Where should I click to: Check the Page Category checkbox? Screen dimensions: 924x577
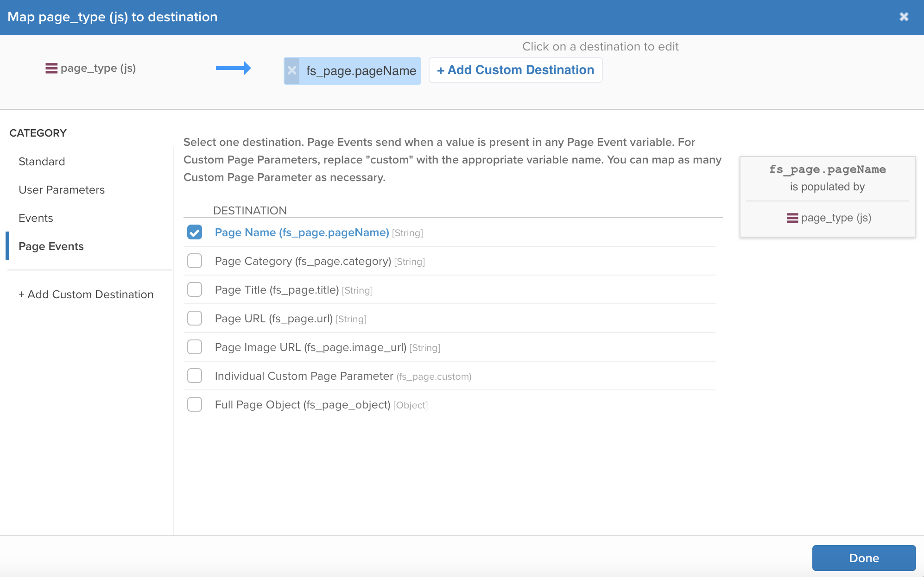click(x=195, y=261)
